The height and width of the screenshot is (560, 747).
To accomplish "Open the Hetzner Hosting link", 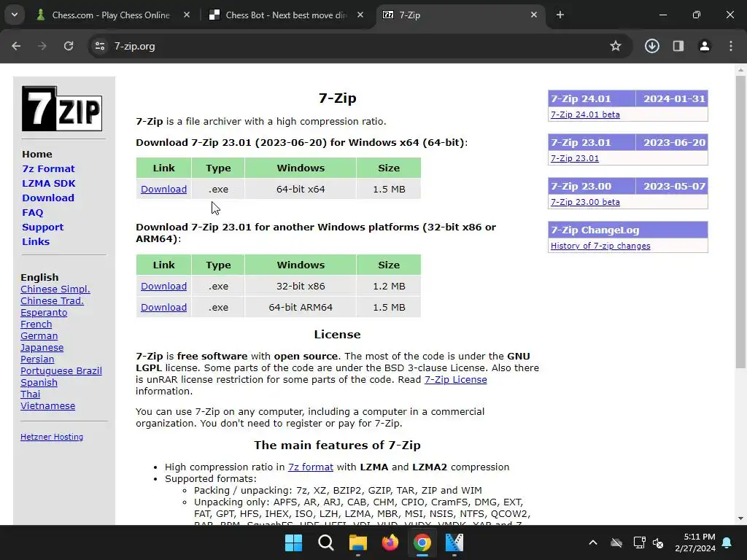I will (52, 437).
